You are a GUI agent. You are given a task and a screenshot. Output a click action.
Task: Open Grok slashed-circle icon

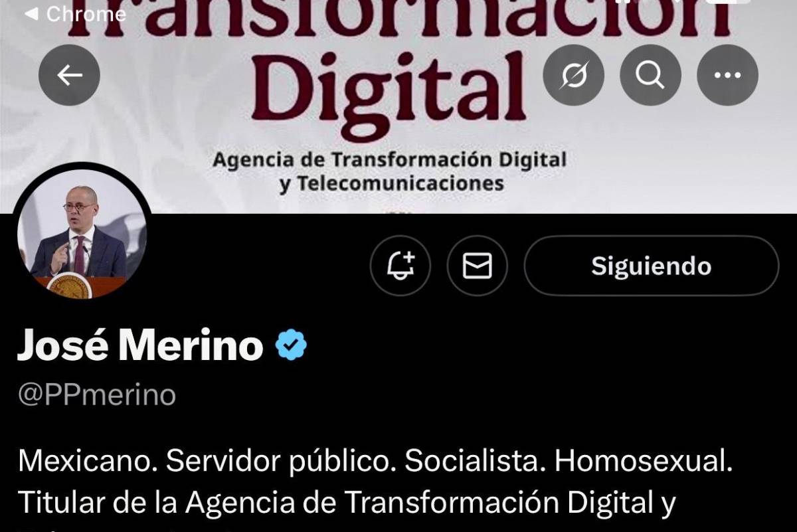574,75
